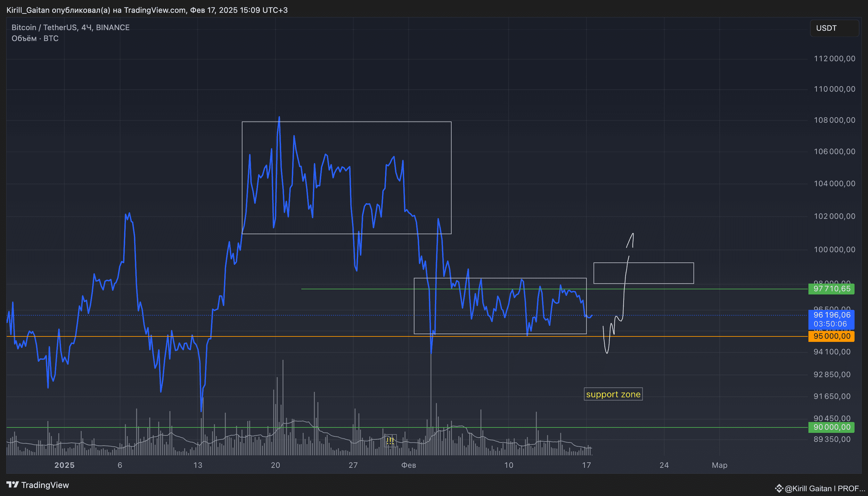Click the green 90 000,00 price label
The width and height of the screenshot is (868, 496).
coord(831,427)
